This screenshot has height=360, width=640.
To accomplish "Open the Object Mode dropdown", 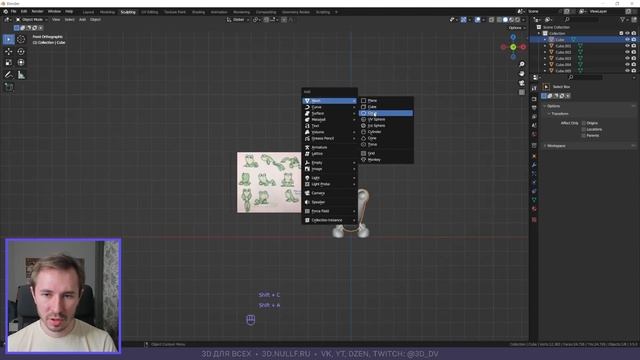I will 32,20.
